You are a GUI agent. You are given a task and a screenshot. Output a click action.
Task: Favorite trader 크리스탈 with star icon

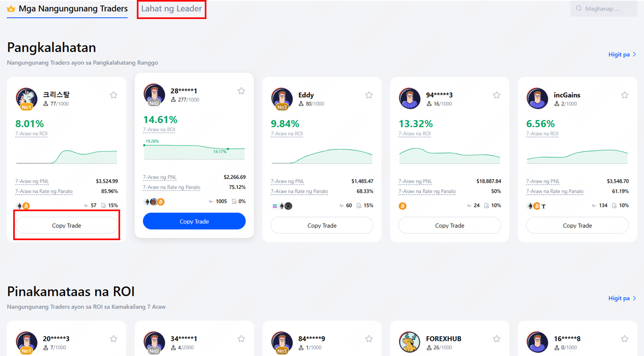(113, 95)
